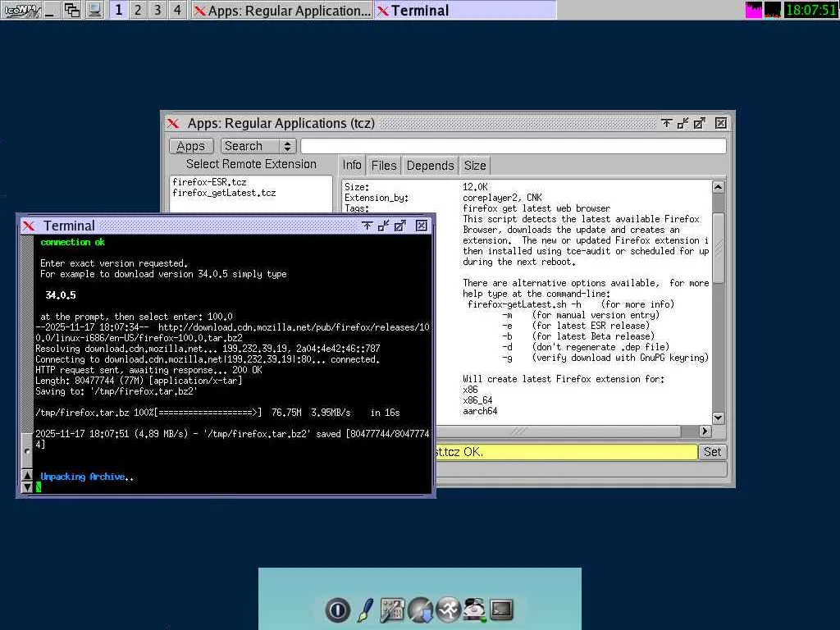The image size is (840, 630).
Task: Switch to the Files tab
Action: point(384,165)
